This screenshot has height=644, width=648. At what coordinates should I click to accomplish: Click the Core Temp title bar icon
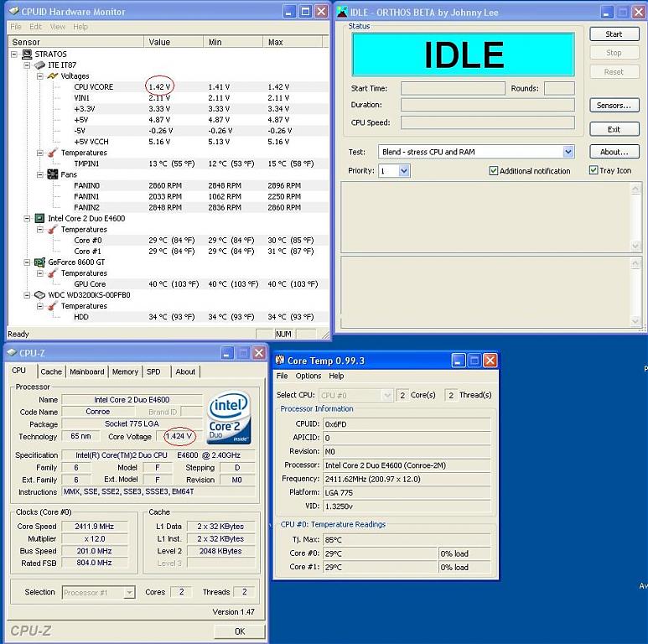pos(280,360)
